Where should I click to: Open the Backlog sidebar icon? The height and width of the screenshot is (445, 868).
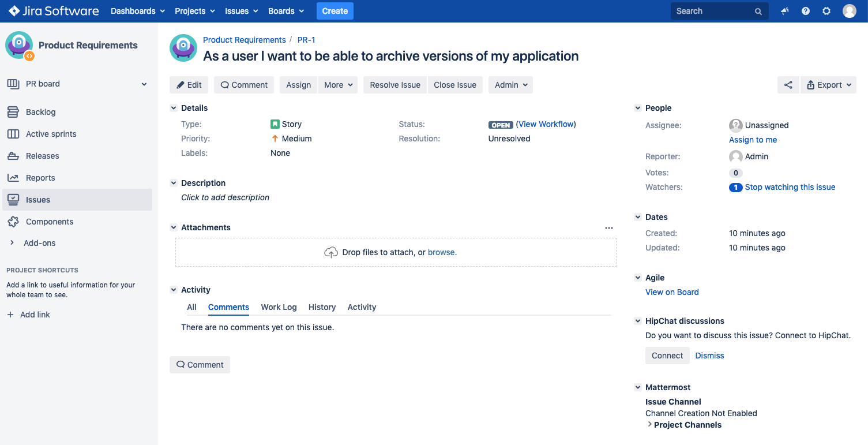13,112
